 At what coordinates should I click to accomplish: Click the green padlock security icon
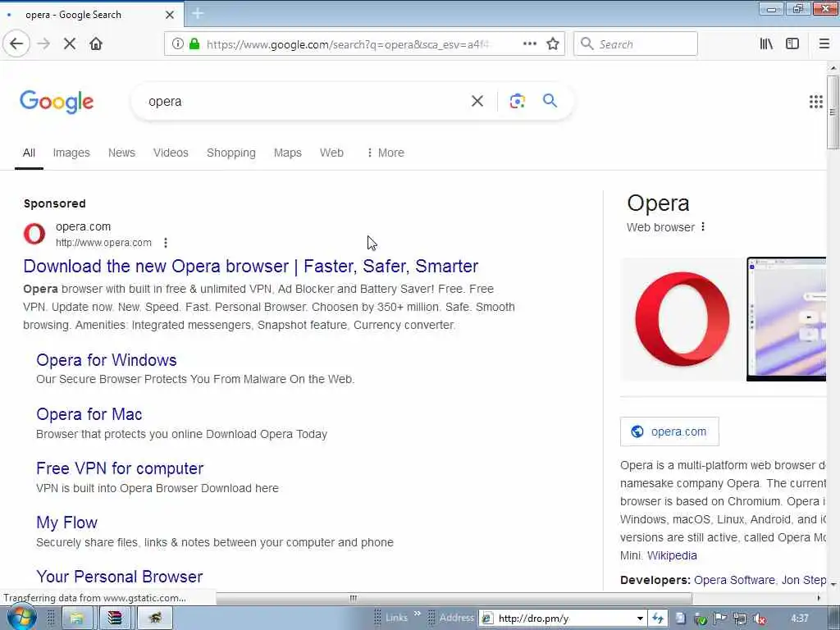click(194, 44)
